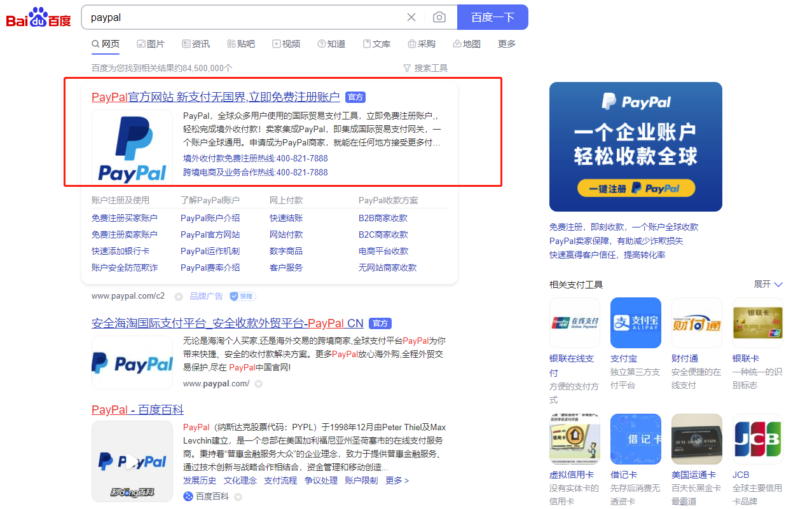Play the PayPal 秒懂百科 video thumbnail

pos(132,461)
